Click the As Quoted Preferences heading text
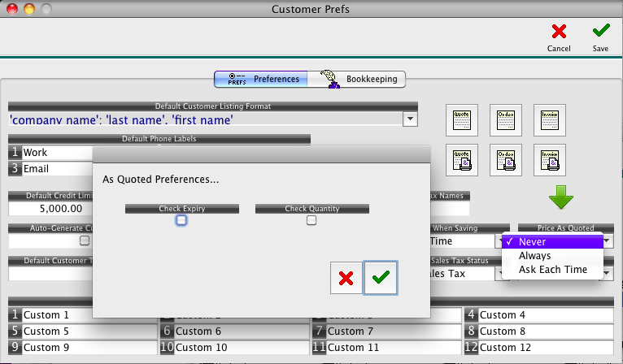This screenshot has height=364, width=623. [160, 180]
